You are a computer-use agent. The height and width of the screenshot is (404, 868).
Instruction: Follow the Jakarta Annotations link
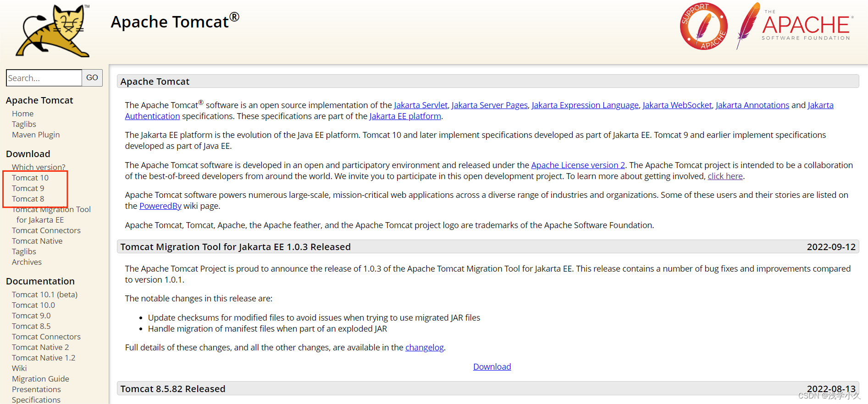pos(752,105)
